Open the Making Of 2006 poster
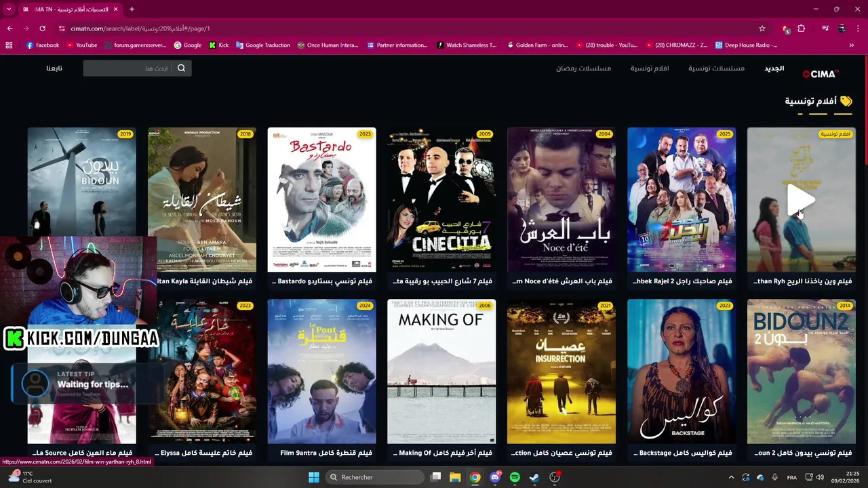The width and height of the screenshot is (868, 488). [441, 371]
